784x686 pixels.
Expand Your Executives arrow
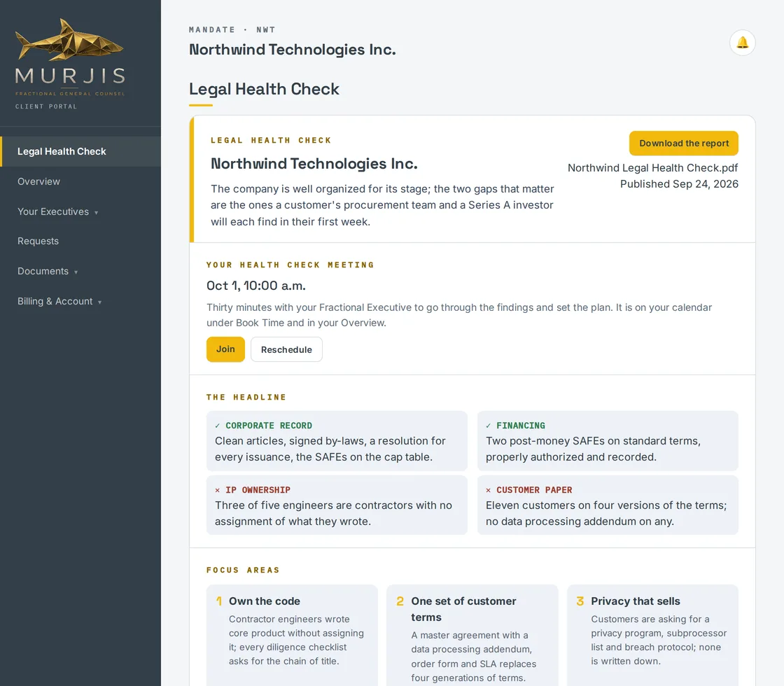96,213
